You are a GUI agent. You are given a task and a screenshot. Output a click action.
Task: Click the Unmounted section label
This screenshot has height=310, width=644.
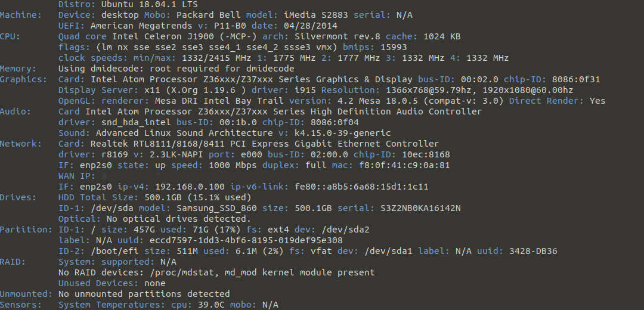click(x=26, y=294)
